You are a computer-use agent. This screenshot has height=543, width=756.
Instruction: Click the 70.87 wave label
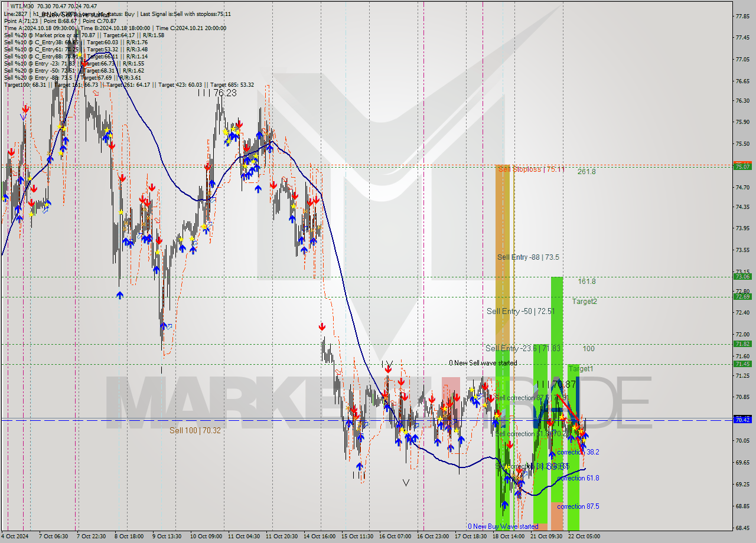coord(556,385)
